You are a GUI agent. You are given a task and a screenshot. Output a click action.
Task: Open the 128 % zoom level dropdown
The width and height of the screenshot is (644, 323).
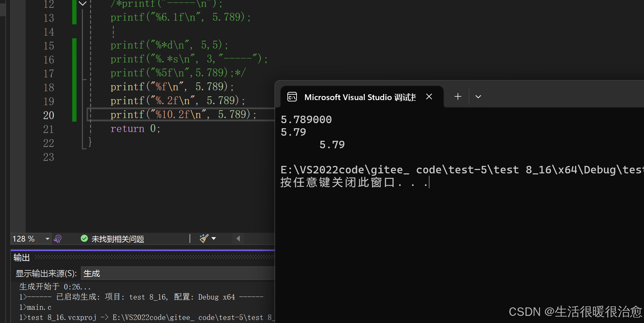[x=47, y=239]
